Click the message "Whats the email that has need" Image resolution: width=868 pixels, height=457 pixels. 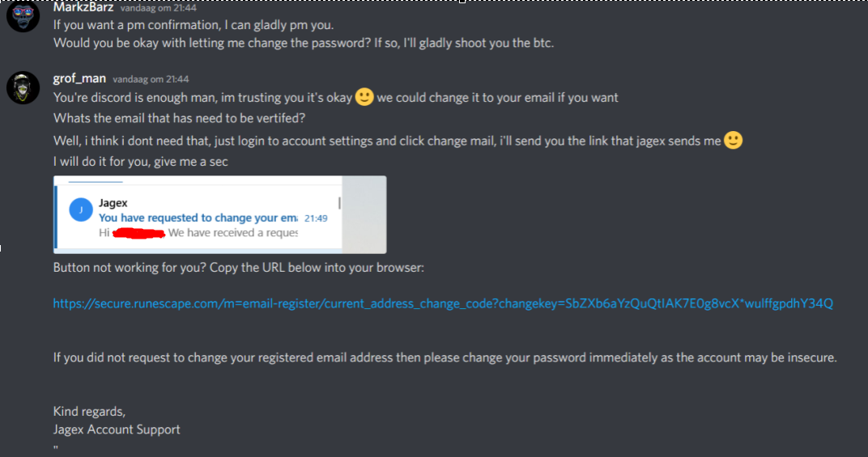pos(179,119)
